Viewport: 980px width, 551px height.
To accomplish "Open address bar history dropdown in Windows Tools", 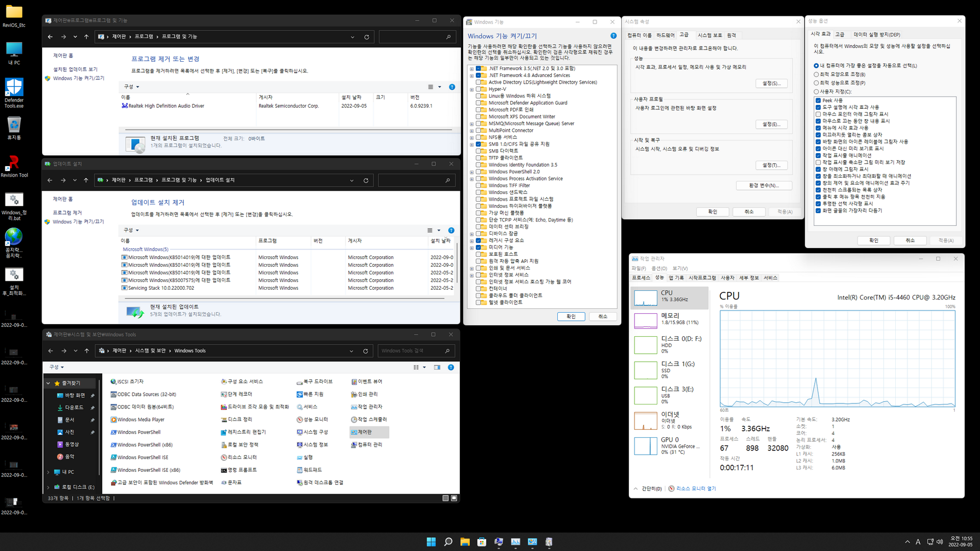I will click(x=351, y=351).
